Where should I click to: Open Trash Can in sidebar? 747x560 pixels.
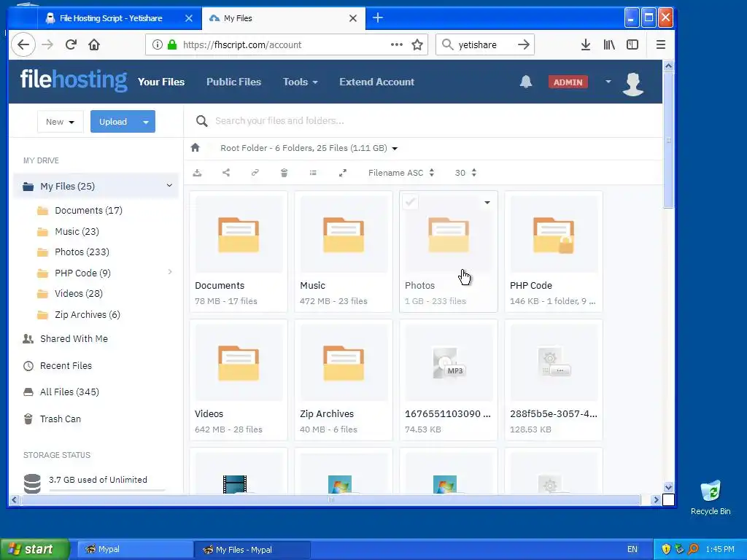click(60, 419)
